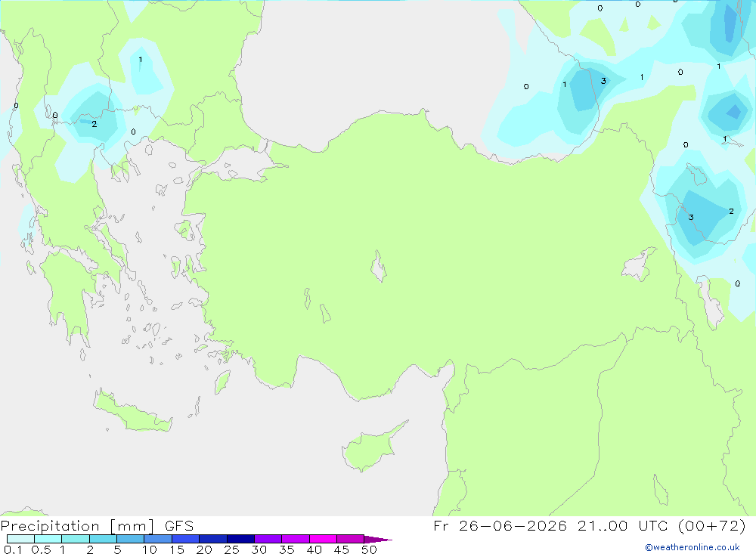The width and height of the screenshot is (756, 554).
Task: Select the legend swatch between 30 and 35
Action: [x=268, y=539]
